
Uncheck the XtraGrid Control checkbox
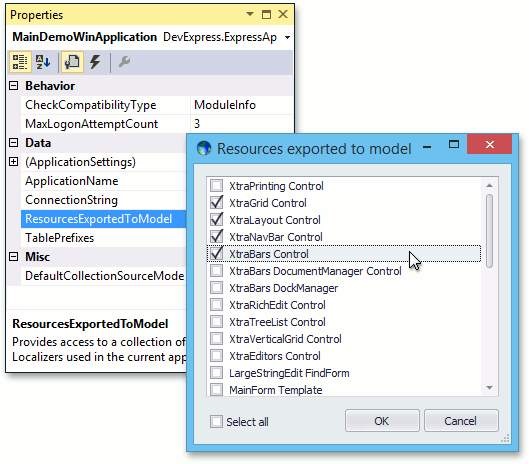pyautogui.click(x=216, y=202)
